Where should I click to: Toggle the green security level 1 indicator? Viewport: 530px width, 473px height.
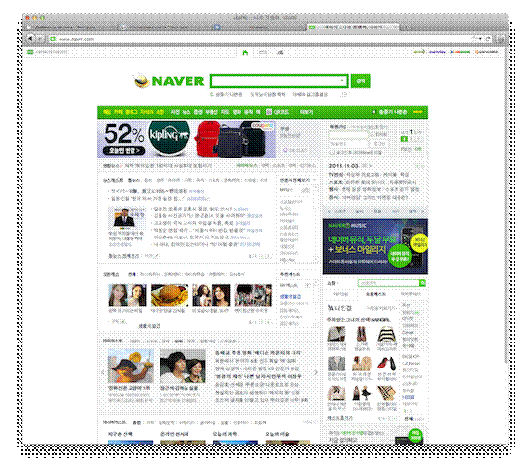[404, 139]
